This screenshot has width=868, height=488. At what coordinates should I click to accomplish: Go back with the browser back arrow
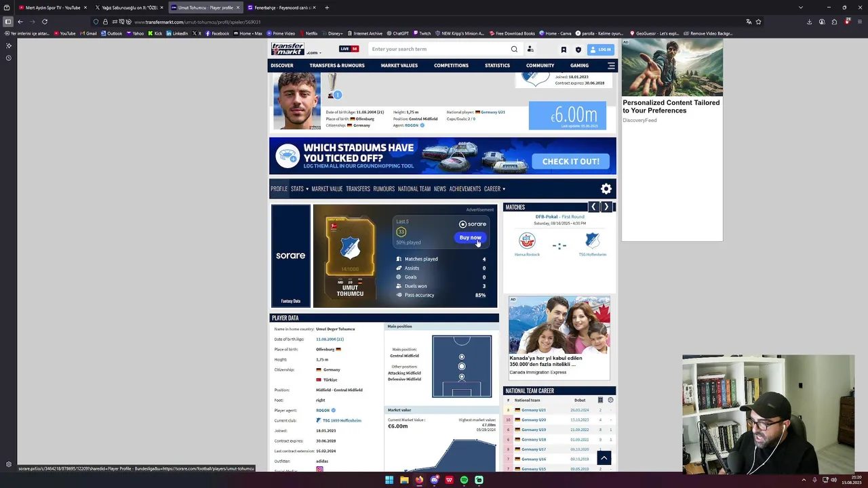(20, 22)
